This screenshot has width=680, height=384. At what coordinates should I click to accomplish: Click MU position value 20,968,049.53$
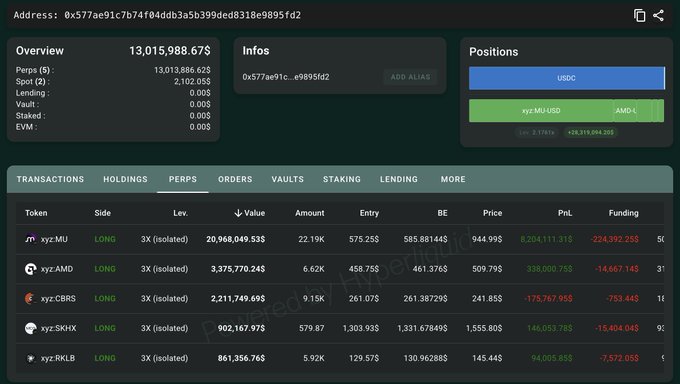tap(235, 239)
